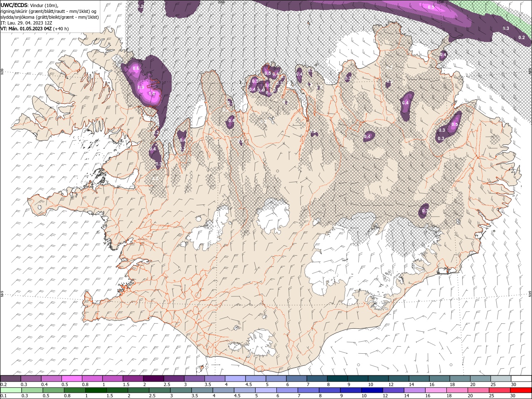Click the light pink 16–18 swatch on lower scale
The image size is (532, 399).
tap(435, 390)
